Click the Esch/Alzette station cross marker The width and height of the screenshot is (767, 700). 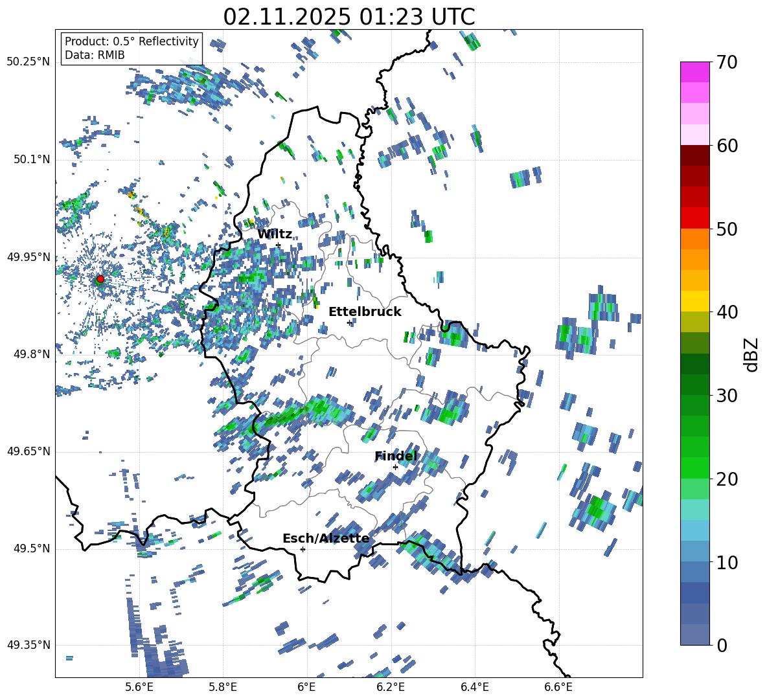click(303, 549)
